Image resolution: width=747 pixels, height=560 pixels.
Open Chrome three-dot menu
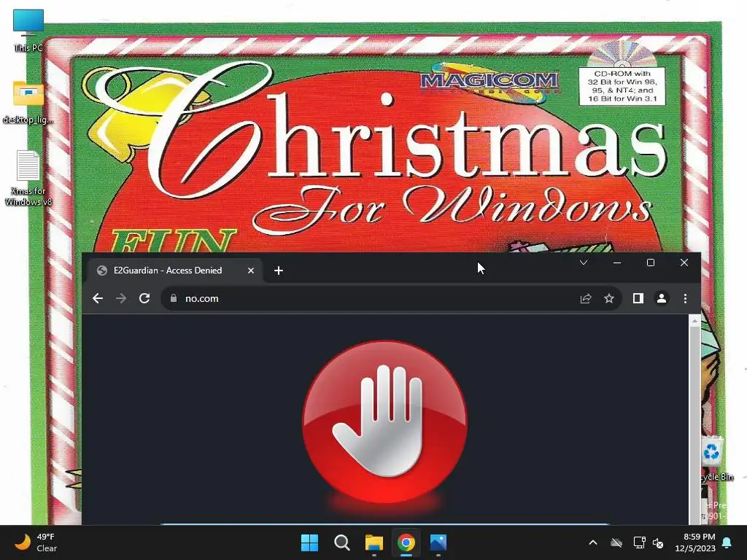pyautogui.click(x=685, y=298)
